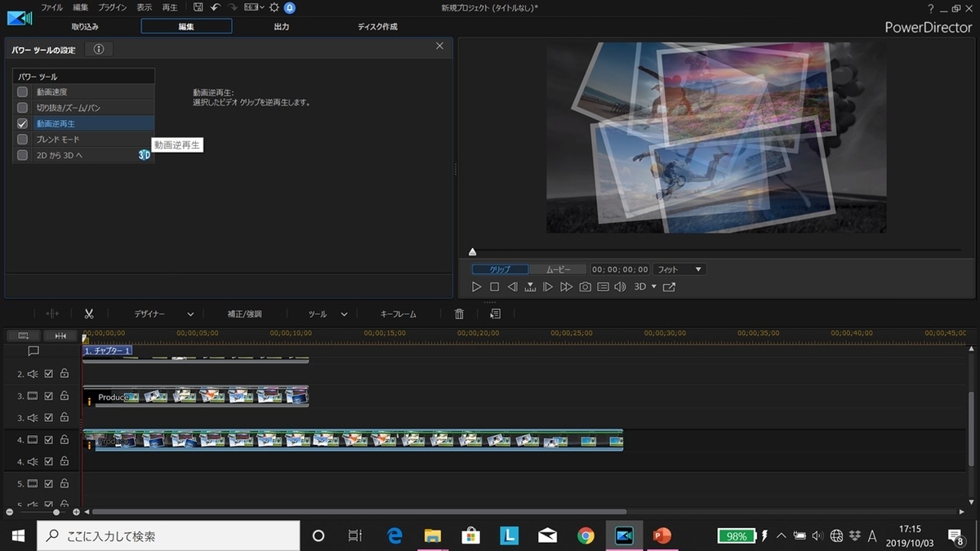This screenshot has width=980, height=551.
Task: Click the scissors split clip icon
Action: click(x=89, y=313)
